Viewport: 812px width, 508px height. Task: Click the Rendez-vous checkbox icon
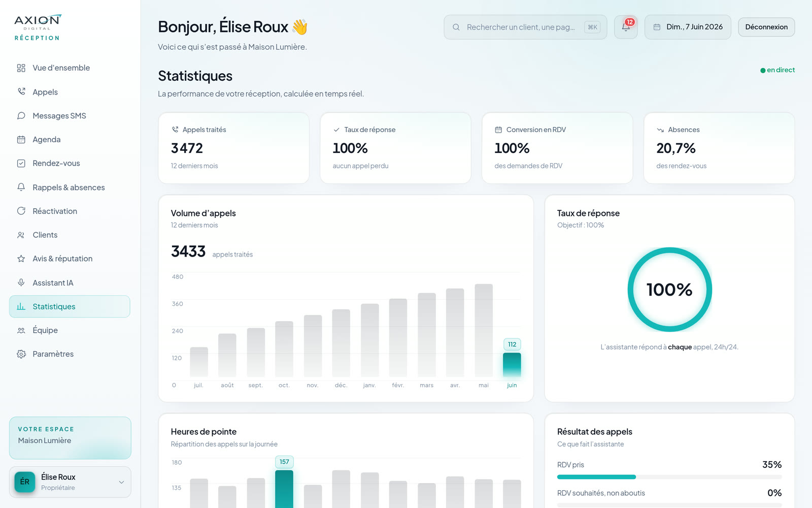[x=21, y=164]
